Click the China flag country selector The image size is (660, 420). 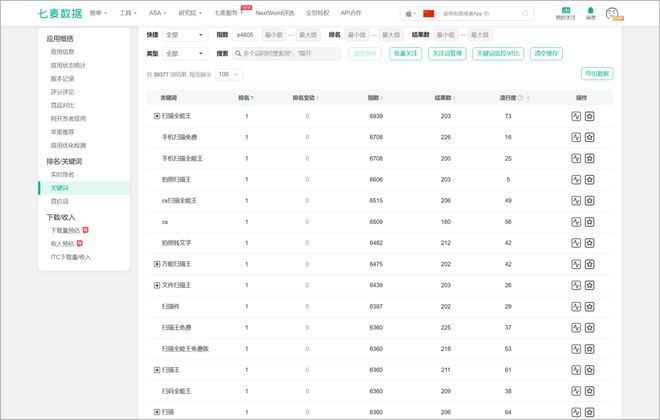pyautogui.click(x=429, y=14)
